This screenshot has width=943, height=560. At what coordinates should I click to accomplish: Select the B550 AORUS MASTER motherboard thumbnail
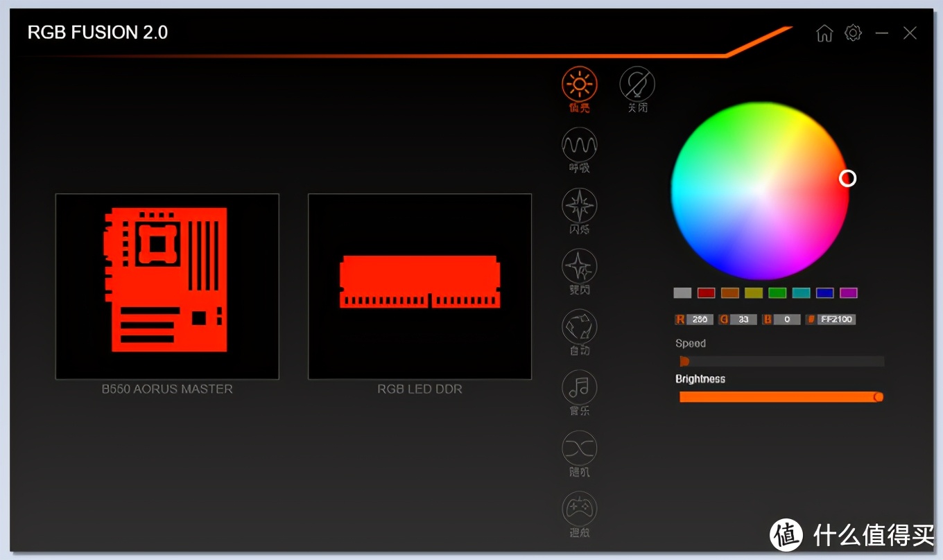coord(167,286)
